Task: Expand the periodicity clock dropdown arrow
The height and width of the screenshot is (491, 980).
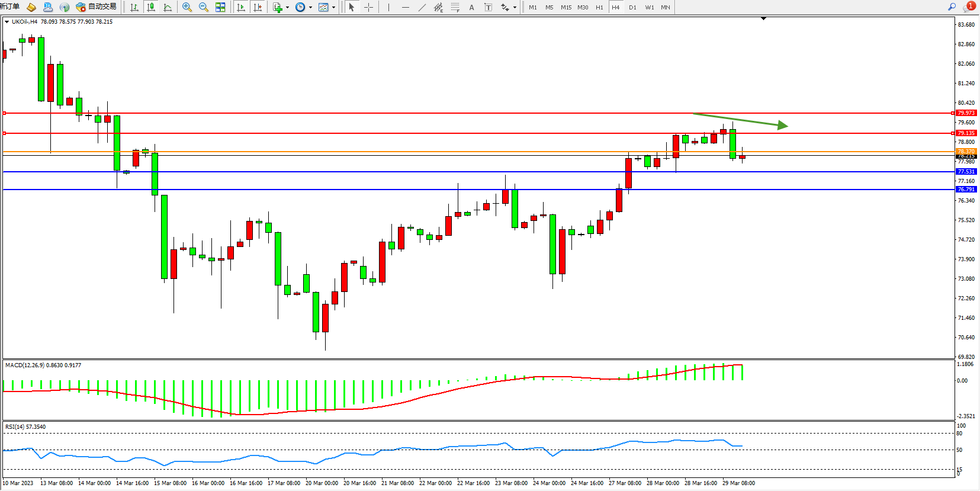Action: [310, 8]
